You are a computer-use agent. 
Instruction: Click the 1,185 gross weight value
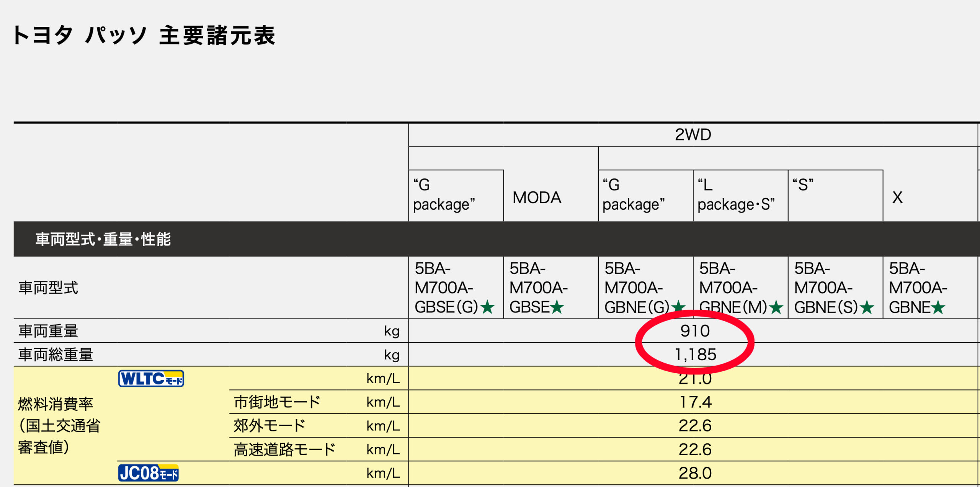click(695, 355)
